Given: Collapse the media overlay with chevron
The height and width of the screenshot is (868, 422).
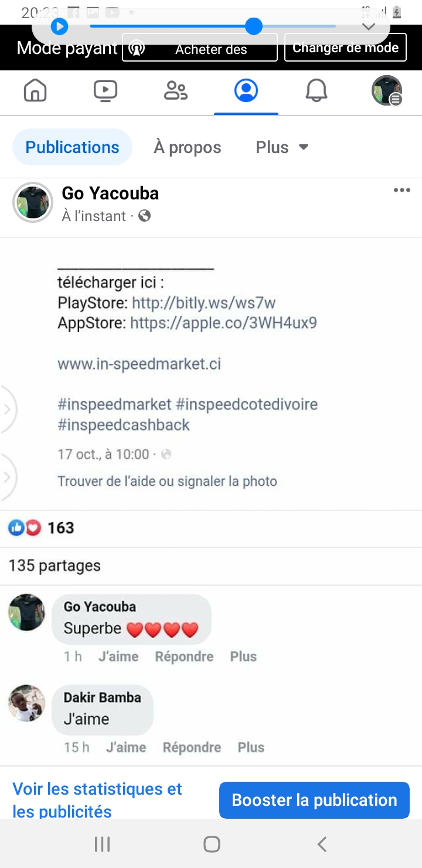Looking at the screenshot, I should [368, 27].
